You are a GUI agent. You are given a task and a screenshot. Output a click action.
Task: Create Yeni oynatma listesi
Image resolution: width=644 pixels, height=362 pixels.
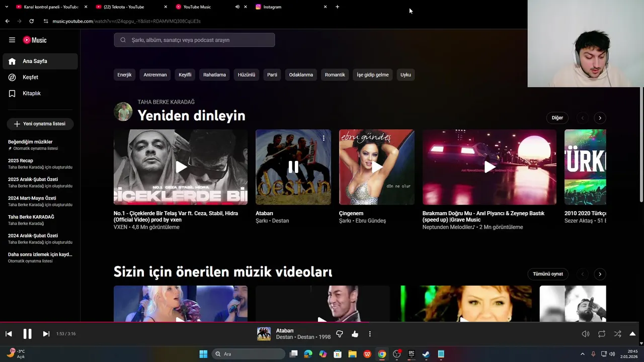tap(40, 124)
